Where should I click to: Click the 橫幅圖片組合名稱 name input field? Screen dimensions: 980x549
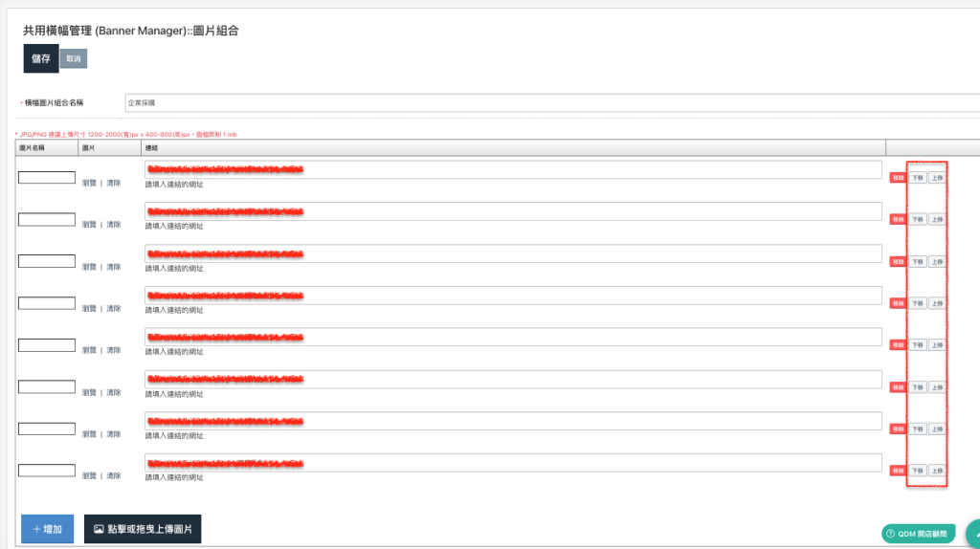coord(551,102)
